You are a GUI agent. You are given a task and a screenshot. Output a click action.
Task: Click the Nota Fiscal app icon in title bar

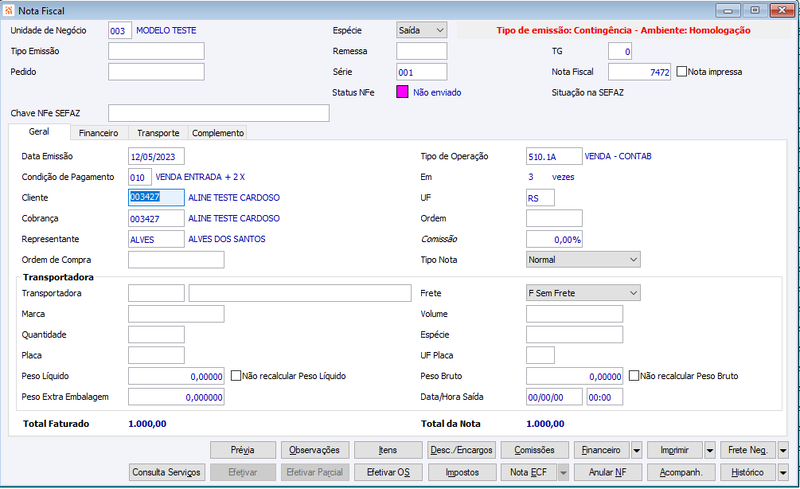pyautogui.click(x=9, y=10)
